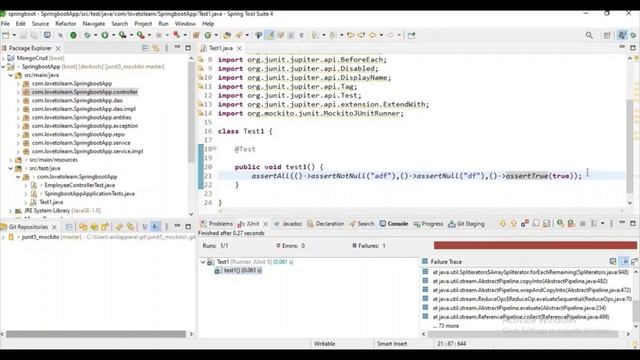Select Test1.java in Package Explorer

[51, 202]
